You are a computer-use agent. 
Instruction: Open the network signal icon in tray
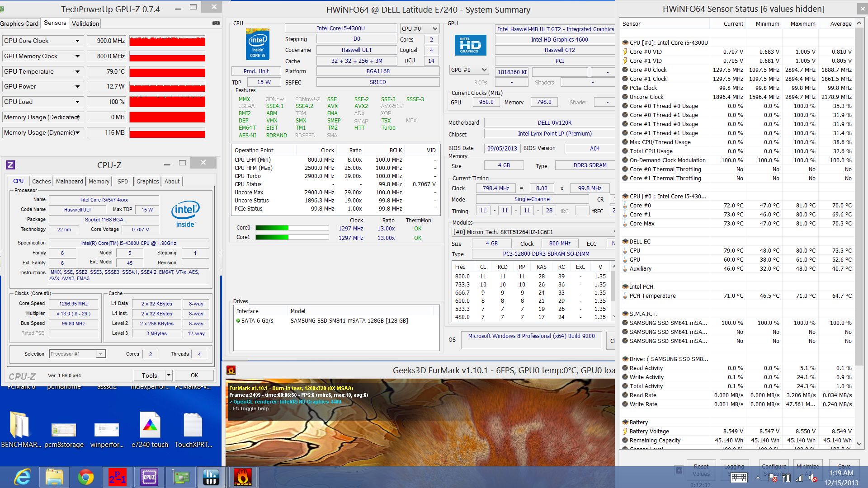[x=799, y=478]
